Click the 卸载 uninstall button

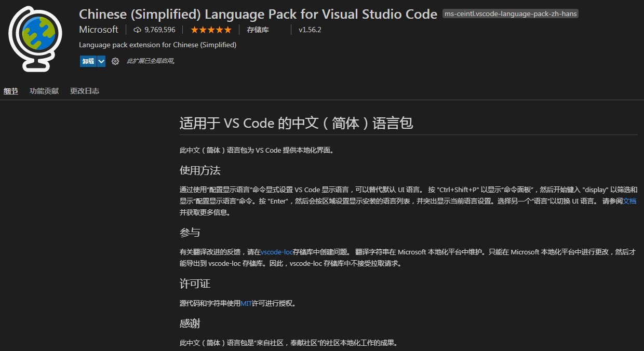[88, 61]
